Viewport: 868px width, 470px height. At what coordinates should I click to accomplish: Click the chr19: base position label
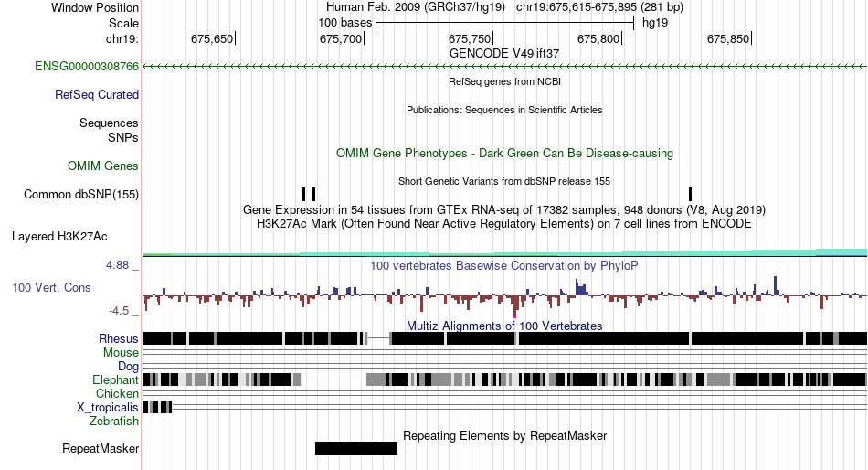pyautogui.click(x=122, y=38)
